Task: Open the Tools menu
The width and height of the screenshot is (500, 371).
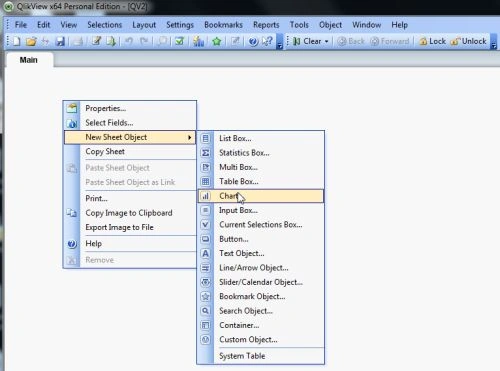Action: coord(299,25)
